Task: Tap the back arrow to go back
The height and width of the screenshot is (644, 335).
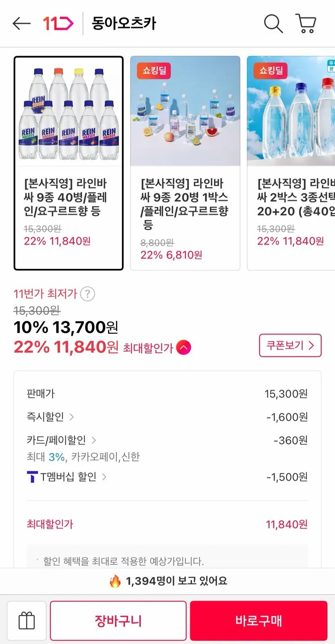Action: (x=22, y=24)
